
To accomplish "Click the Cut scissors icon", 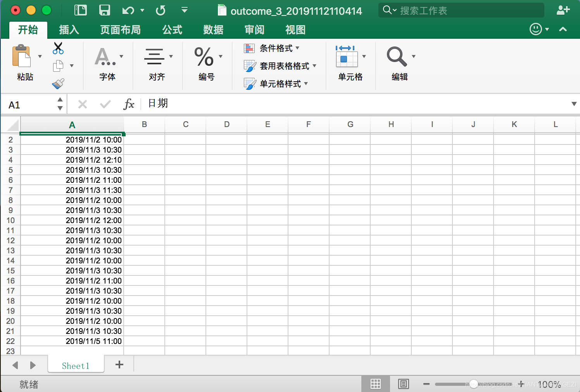I will click(x=58, y=48).
